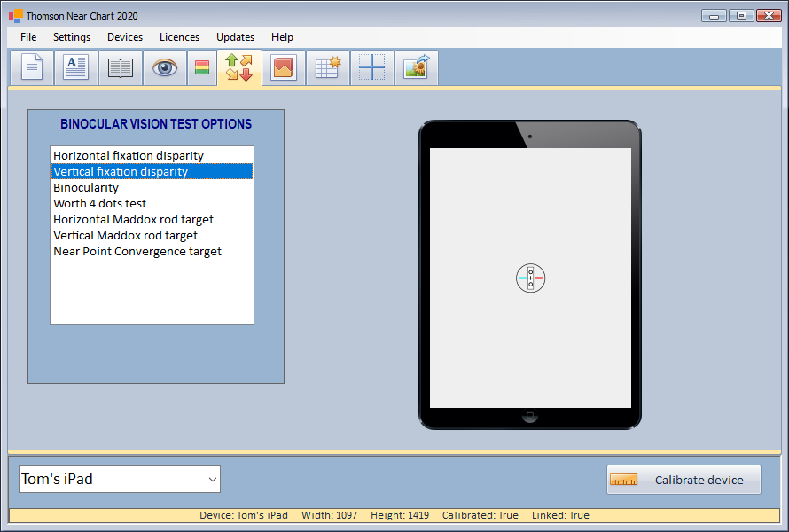Open the text document icon with letter A

coord(76,68)
